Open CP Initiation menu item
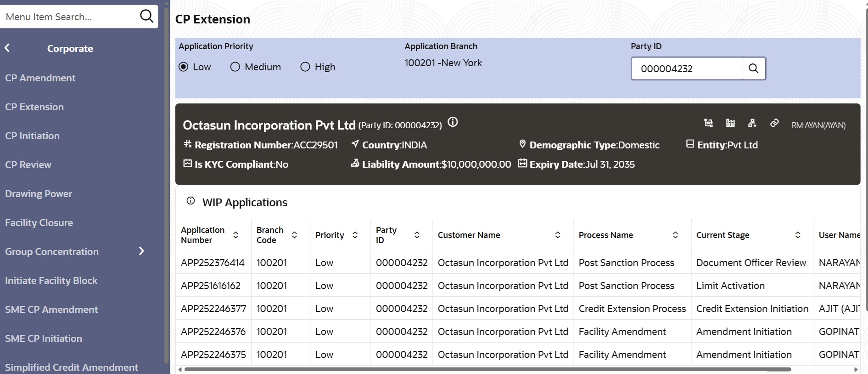This screenshot has width=868, height=374. pyautogui.click(x=32, y=136)
